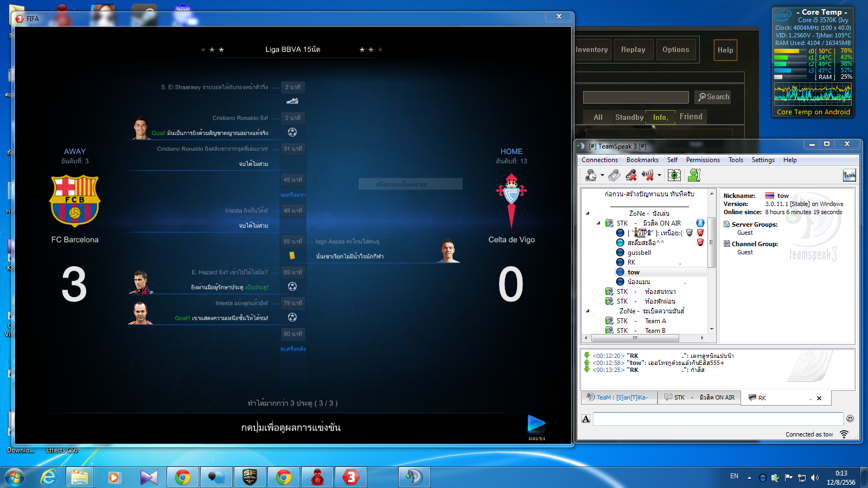The image size is (868, 488).
Task: Switch to the Standby tab
Action: [629, 117]
